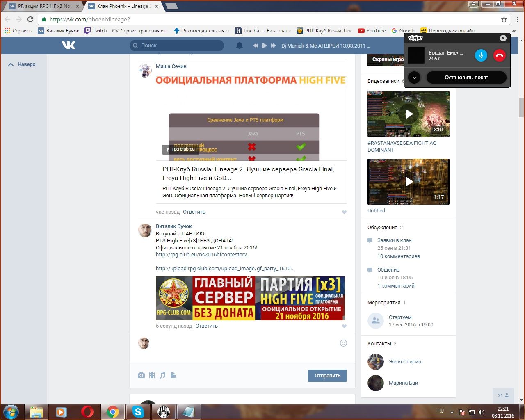Open upload.rpg-club.com image link
This screenshot has width=525, height=420.
click(x=224, y=269)
